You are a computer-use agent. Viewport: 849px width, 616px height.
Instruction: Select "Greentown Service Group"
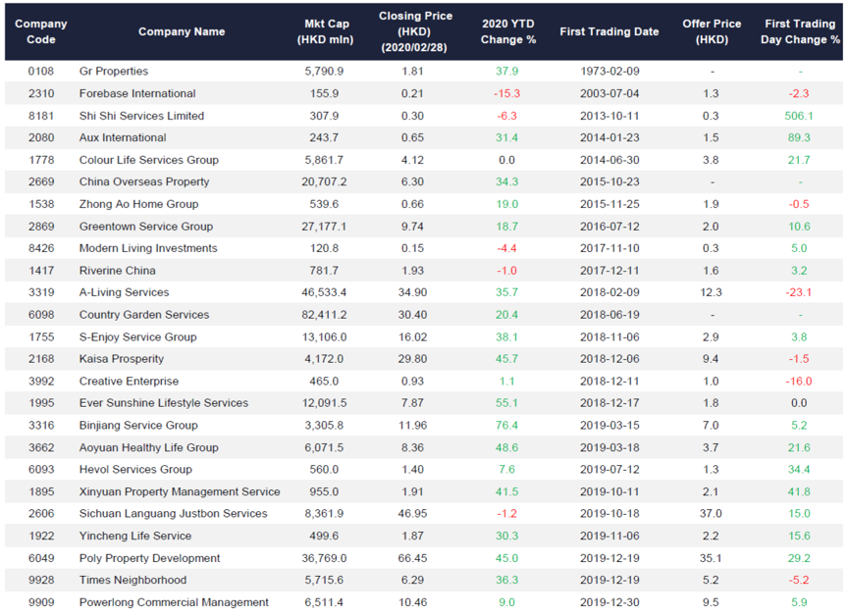pyautogui.click(x=146, y=227)
